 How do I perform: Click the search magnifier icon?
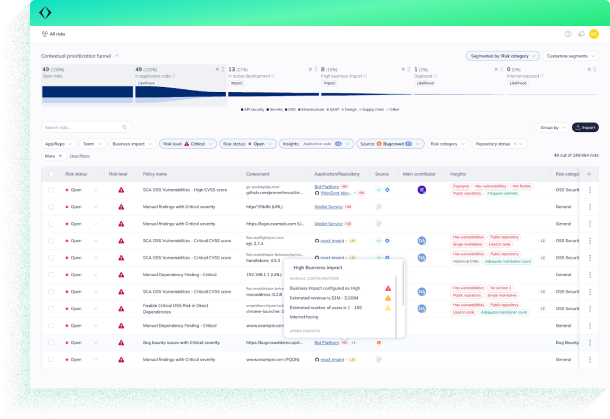tap(124, 127)
